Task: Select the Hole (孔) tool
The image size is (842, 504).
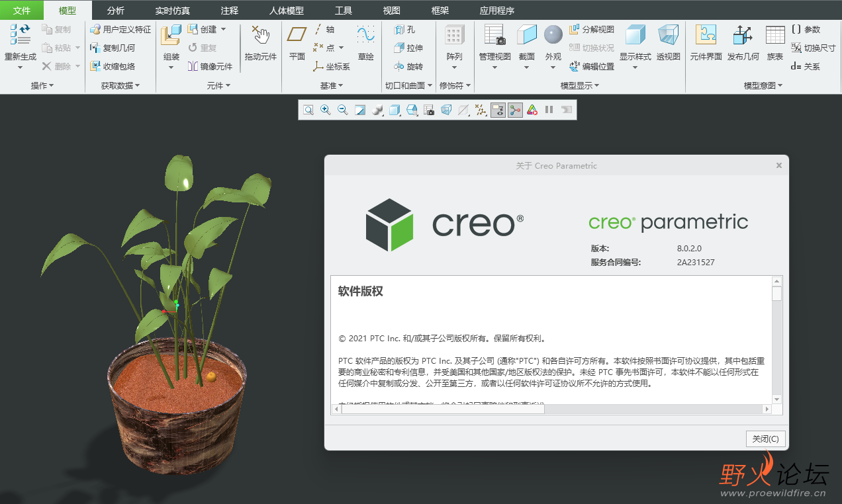Action: (404, 30)
